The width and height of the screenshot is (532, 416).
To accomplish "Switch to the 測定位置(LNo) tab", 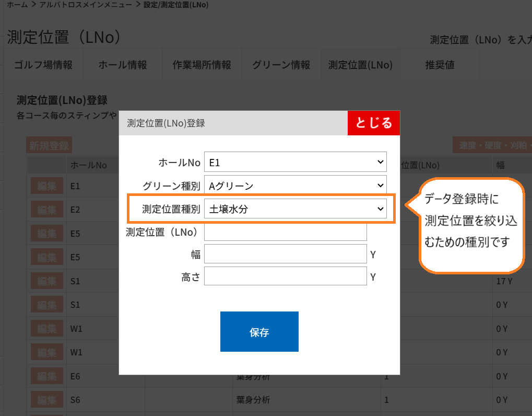I will [x=360, y=64].
